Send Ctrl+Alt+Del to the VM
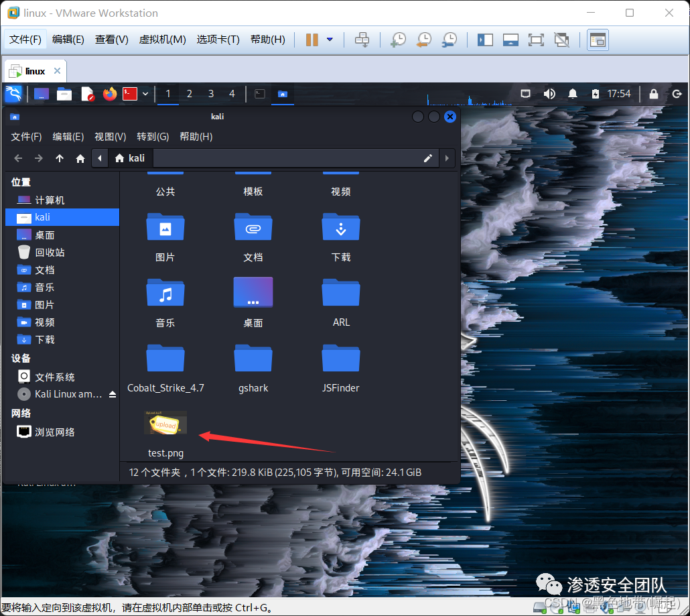This screenshot has height=616, width=690. pos(362,40)
